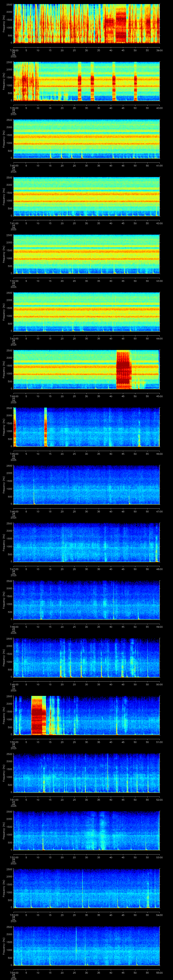Click the '45:00' end time label
The image size is (173, 980).
(x=160, y=396)
